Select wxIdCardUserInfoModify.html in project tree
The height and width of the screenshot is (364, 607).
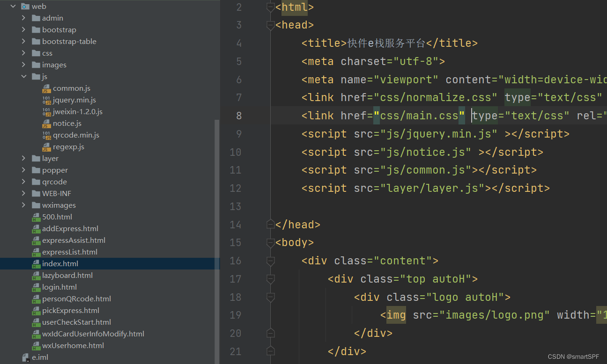click(93, 334)
